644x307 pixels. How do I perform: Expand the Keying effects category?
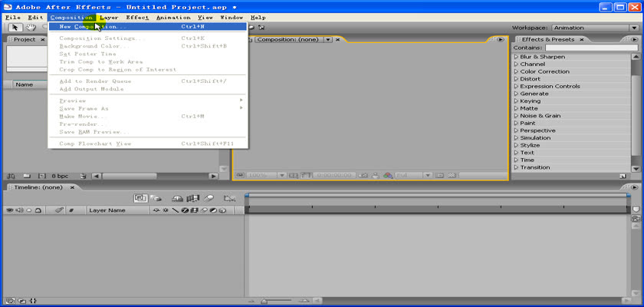(516, 101)
